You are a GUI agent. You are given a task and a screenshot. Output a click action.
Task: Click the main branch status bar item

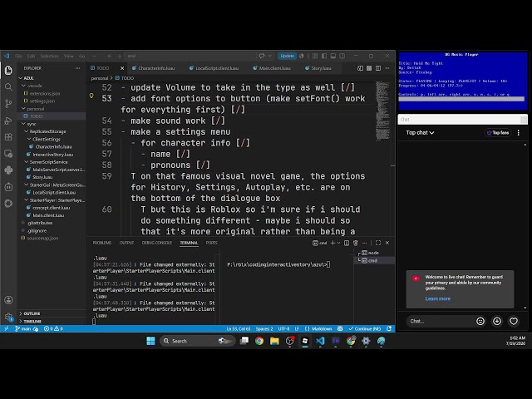[x=23, y=329]
